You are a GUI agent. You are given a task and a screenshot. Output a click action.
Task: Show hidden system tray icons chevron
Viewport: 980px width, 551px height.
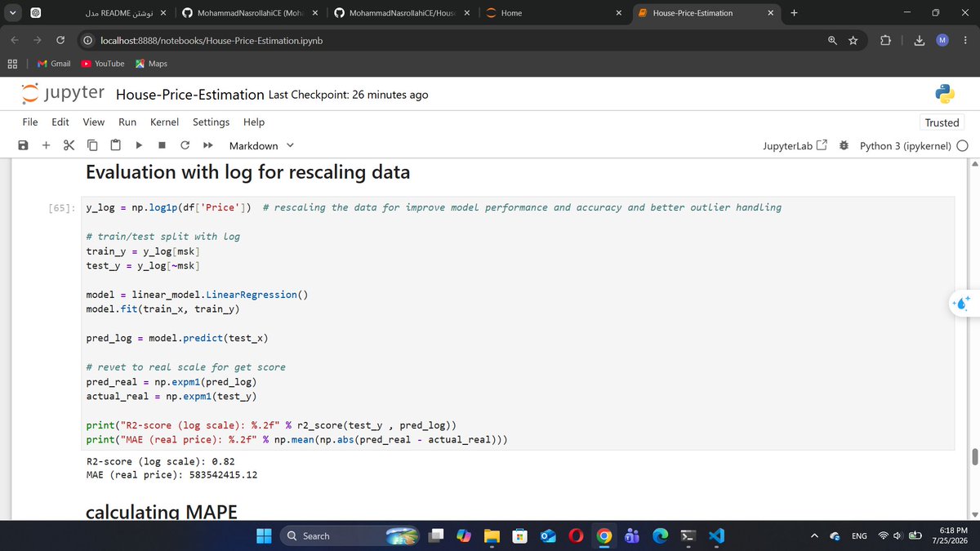(x=815, y=535)
